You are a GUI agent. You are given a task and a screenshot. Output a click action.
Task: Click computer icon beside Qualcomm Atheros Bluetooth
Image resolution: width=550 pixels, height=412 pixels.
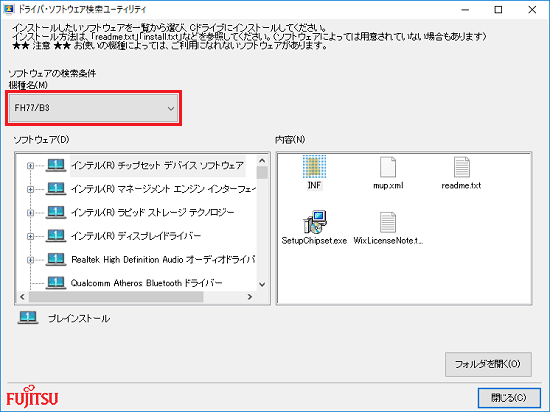pyautogui.click(x=56, y=283)
